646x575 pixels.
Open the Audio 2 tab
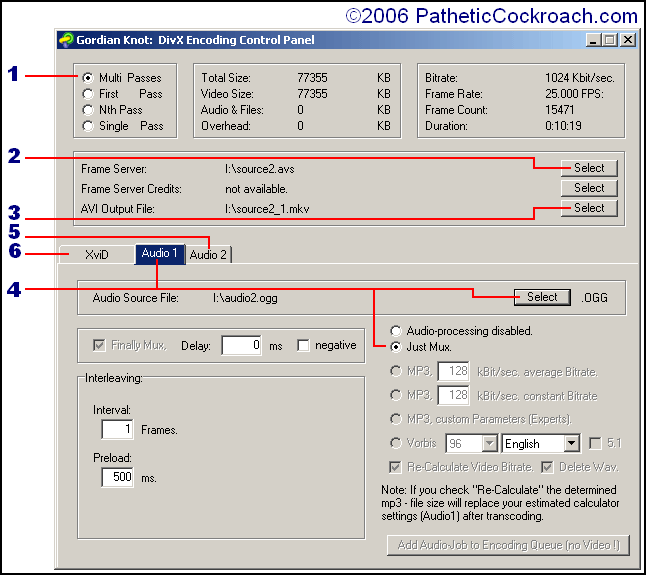(x=208, y=255)
